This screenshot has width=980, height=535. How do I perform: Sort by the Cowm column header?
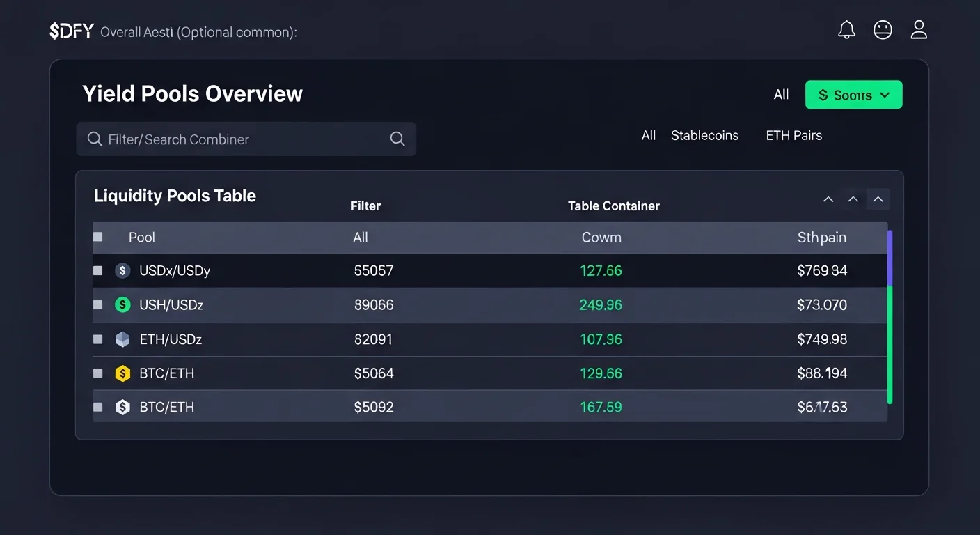coord(601,237)
